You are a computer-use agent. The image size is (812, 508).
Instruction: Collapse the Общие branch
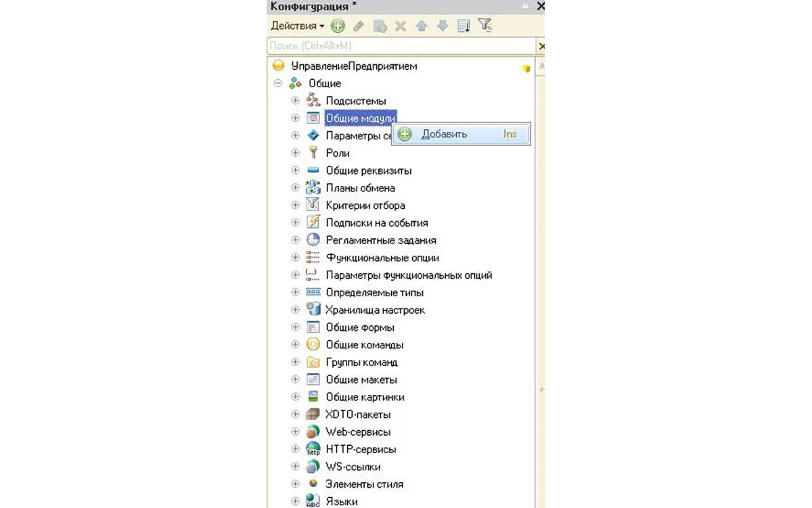point(277,83)
